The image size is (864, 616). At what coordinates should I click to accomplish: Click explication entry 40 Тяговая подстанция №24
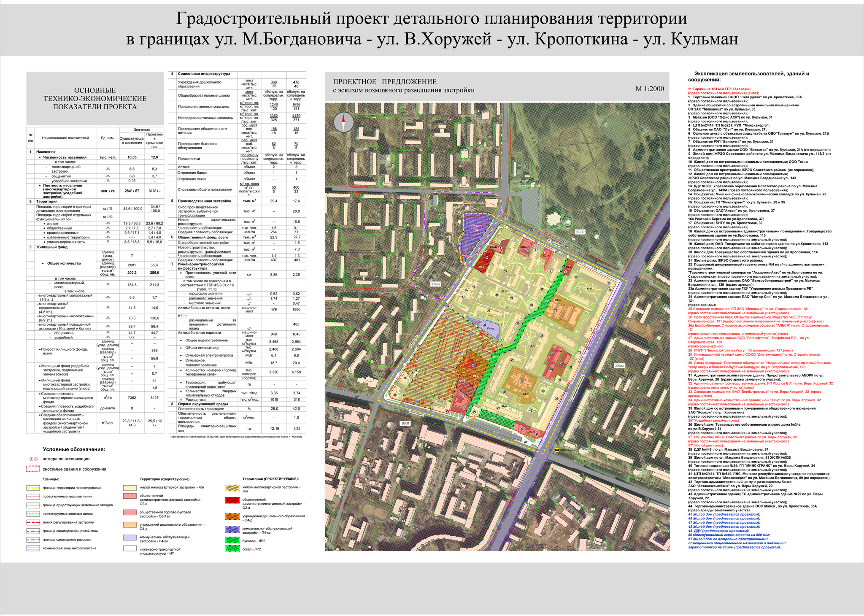pyautogui.click(x=753, y=467)
